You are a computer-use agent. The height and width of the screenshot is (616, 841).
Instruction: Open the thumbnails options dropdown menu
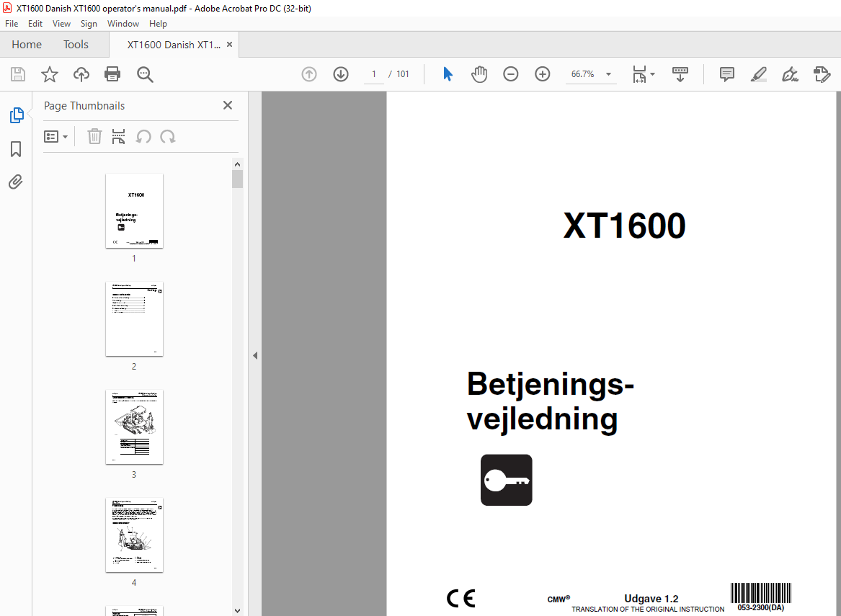pos(55,137)
